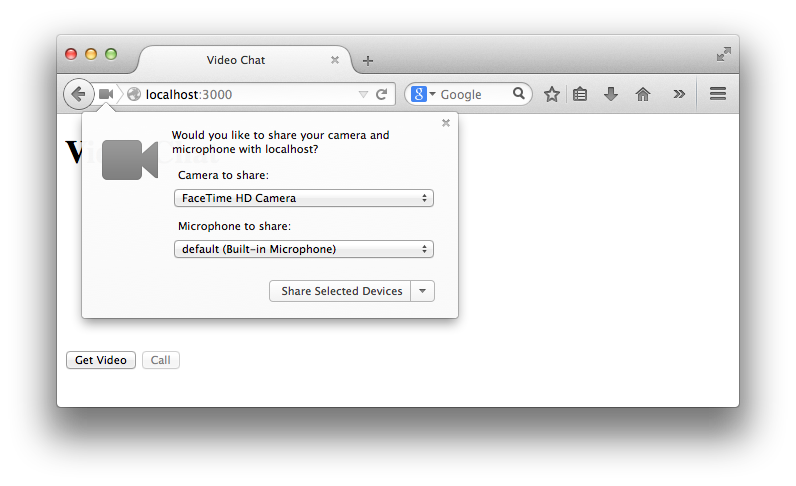The height and width of the screenshot is (486, 796).
Task: Open the Camera to share dropdown
Action: tap(304, 198)
